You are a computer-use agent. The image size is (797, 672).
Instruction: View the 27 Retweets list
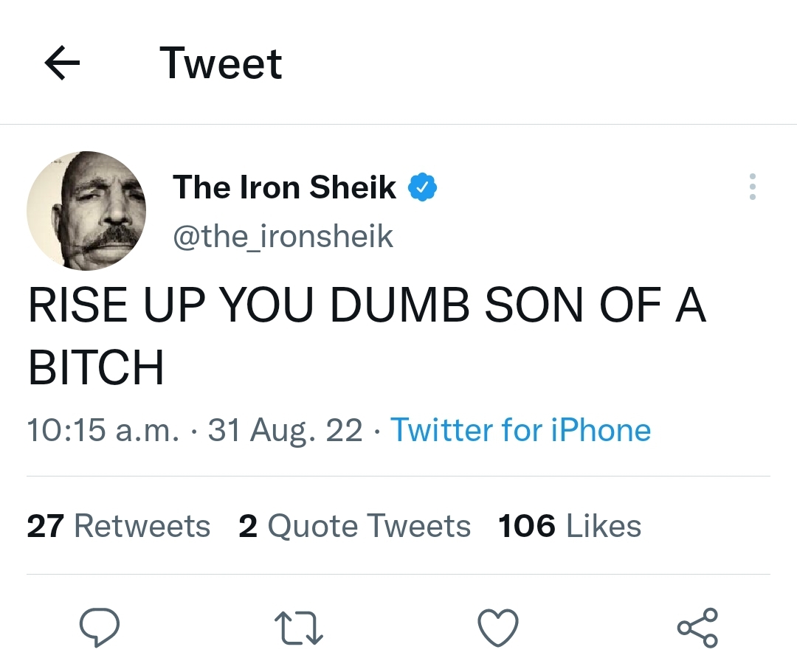pyautogui.click(x=118, y=526)
